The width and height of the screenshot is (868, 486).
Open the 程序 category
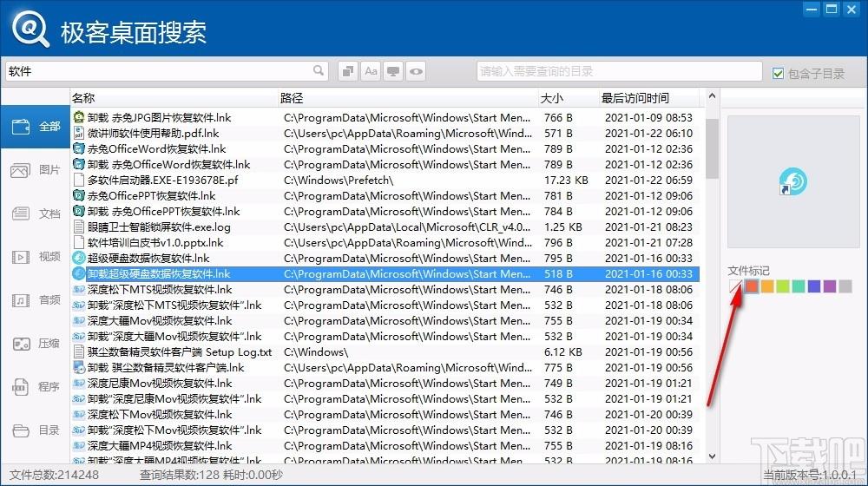(36, 387)
